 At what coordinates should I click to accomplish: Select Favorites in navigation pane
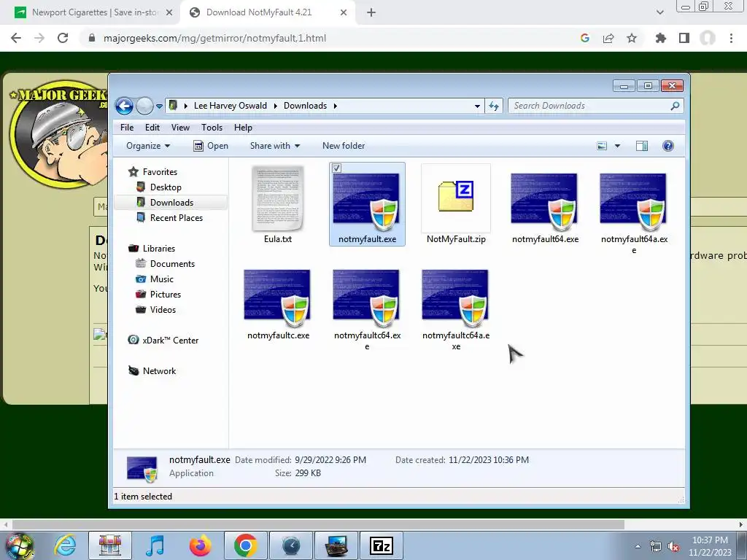point(153,172)
